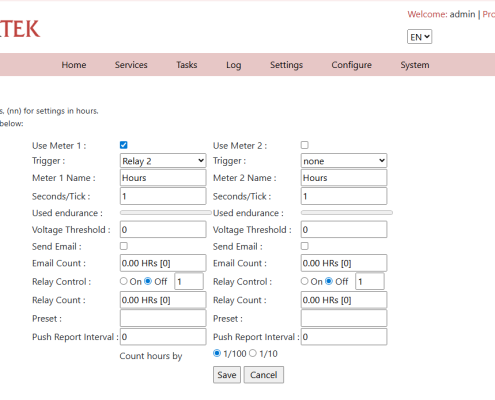
Task: Check Send Email for Meter 2
Action: tap(305, 246)
